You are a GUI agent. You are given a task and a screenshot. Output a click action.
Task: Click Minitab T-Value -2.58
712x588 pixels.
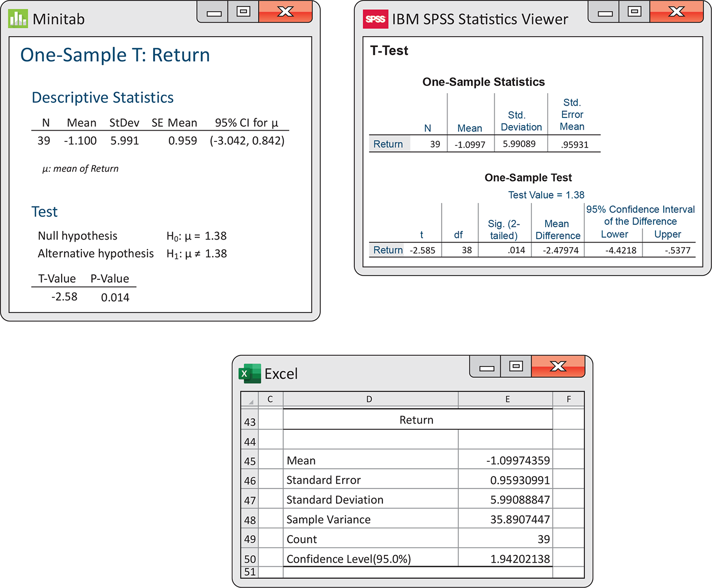(65, 297)
